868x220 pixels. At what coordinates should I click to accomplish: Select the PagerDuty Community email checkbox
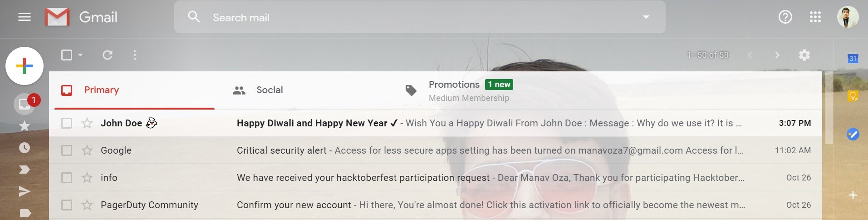67,205
